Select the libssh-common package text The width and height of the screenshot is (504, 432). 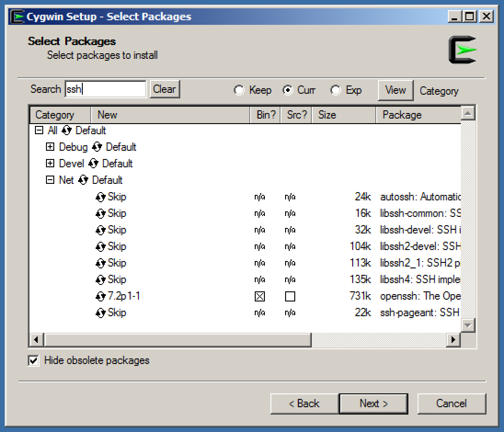click(420, 213)
